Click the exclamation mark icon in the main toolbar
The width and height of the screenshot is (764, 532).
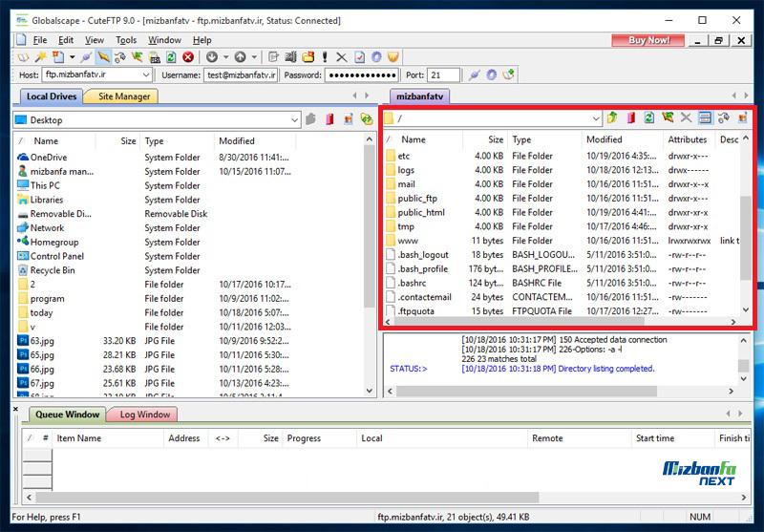tap(325, 57)
